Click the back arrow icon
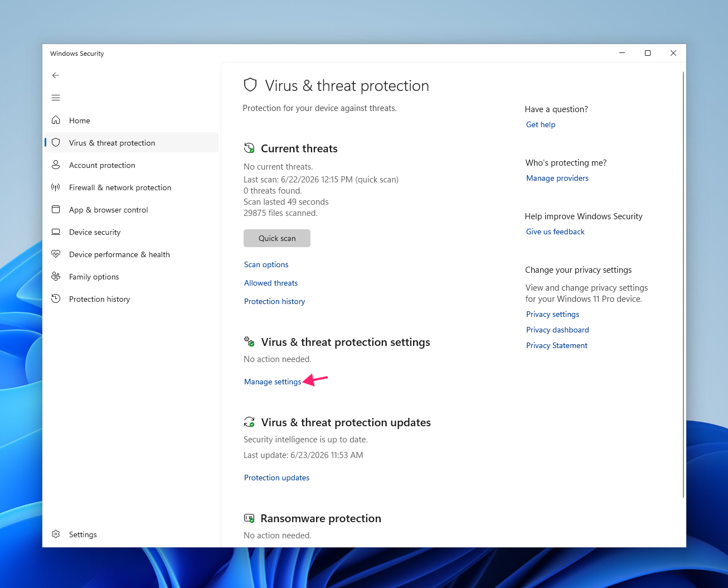This screenshot has width=728, height=588. (x=56, y=75)
